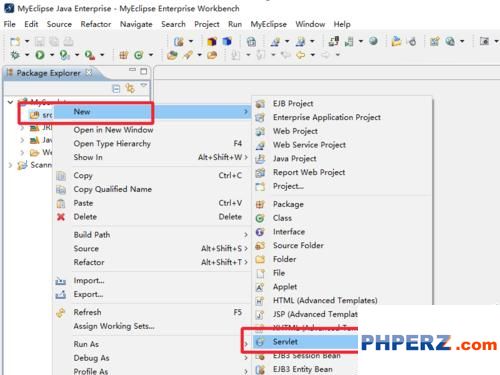The image size is (500, 375).
Task: Click the New Java Package toolbar icon
Action: click(124, 55)
